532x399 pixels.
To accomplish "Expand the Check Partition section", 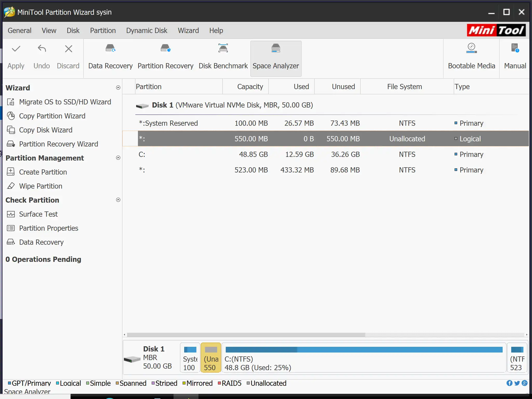I will 118,200.
